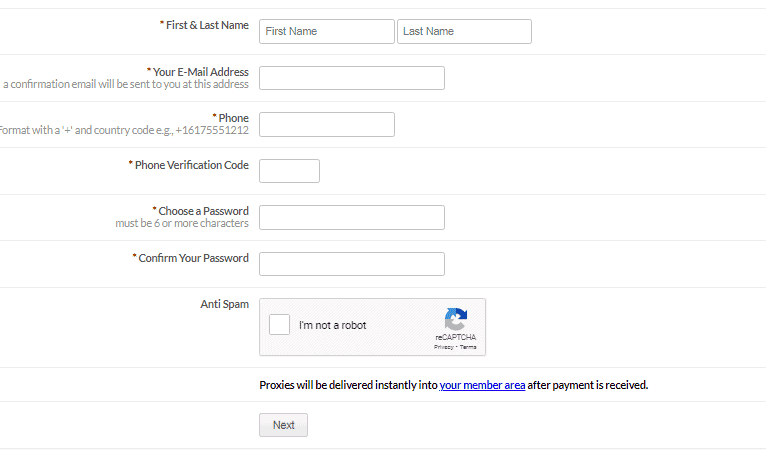Click the Choose a Password field
The width and height of the screenshot is (766, 457).
coord(352,218)
